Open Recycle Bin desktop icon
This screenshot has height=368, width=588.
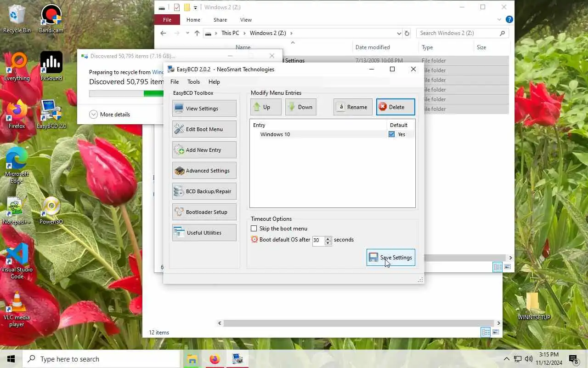(x=17, y=19)
